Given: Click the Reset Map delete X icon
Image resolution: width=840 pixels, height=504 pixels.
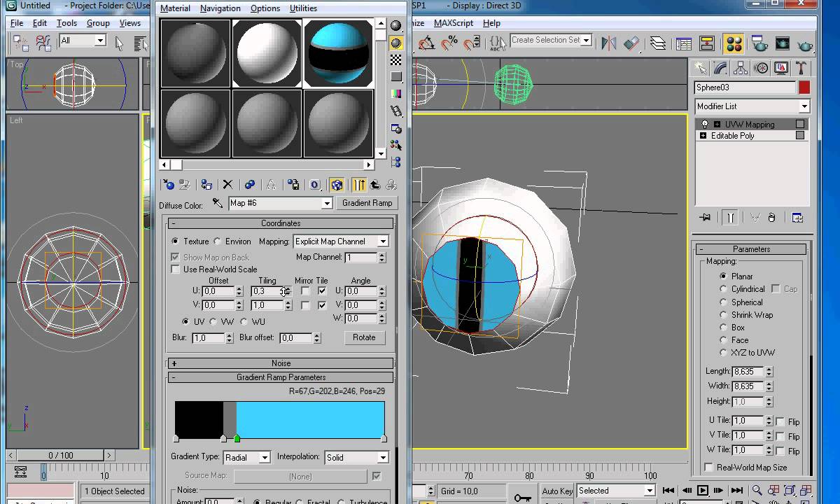Looking at the screenshot, I should pyautogui.click(x=227, y=185).
